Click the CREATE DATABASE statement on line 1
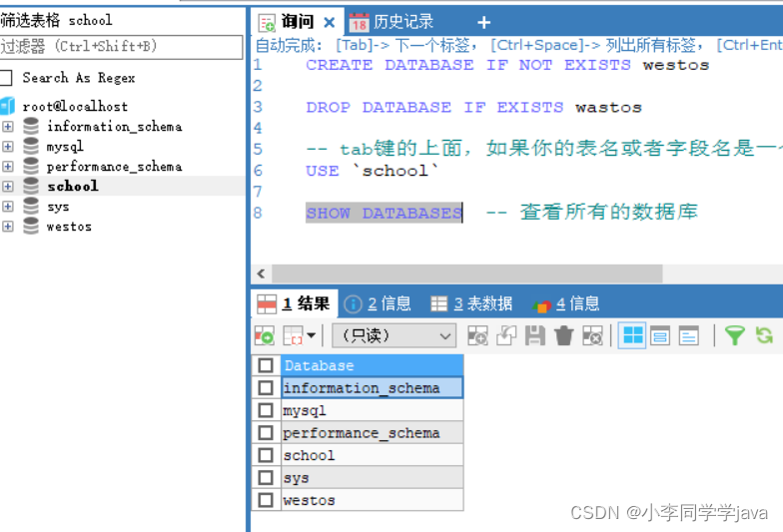This screenshot has width=783, height=532. coord(507,65)
